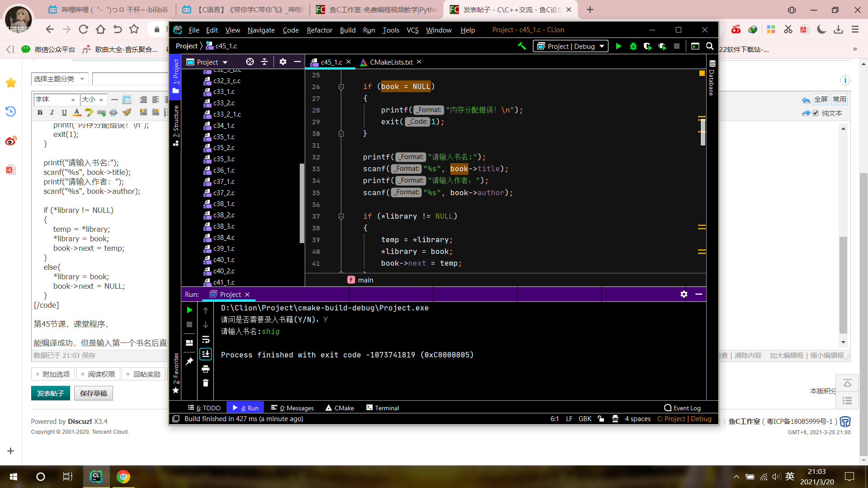
Task: Open the Database side panel
Action: (x=712, y=78)
